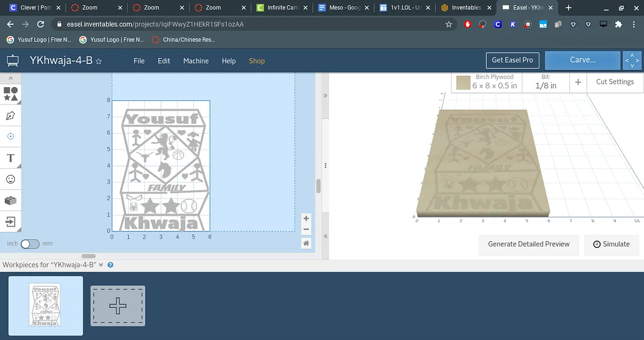Choose the drill point circle tool
This screenshot has width=644, height=340.
coord(11,136)
